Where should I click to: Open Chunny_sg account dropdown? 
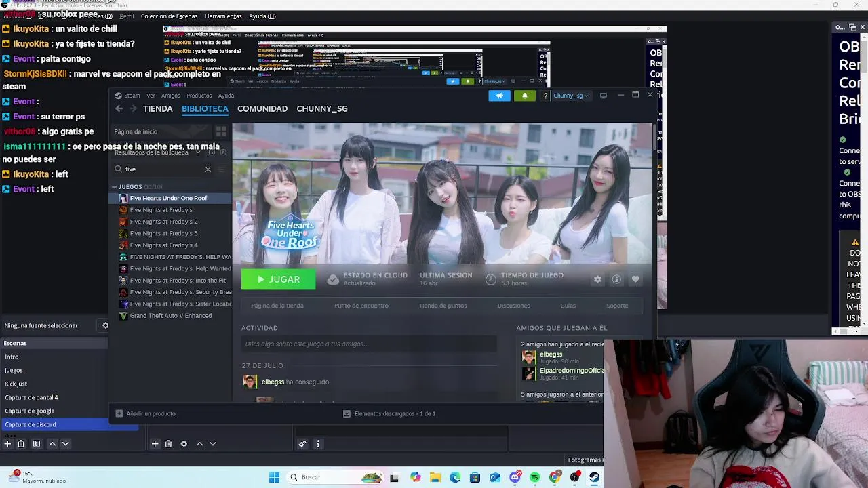coord(570,96)
